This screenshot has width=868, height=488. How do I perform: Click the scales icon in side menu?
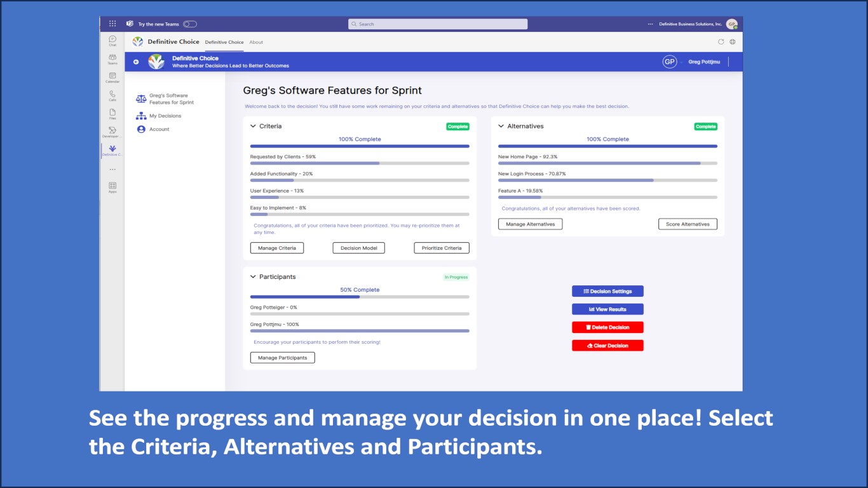pos(141,99)
